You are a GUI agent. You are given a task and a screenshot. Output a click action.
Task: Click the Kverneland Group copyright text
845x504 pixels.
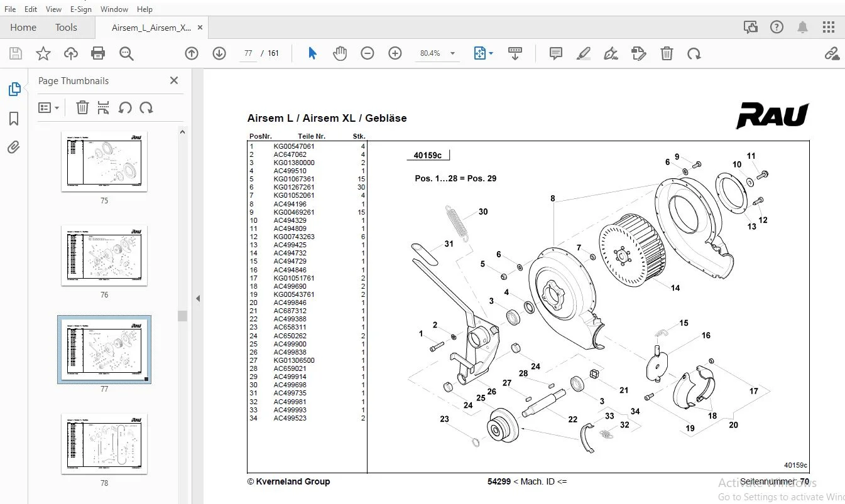(288, 481)
